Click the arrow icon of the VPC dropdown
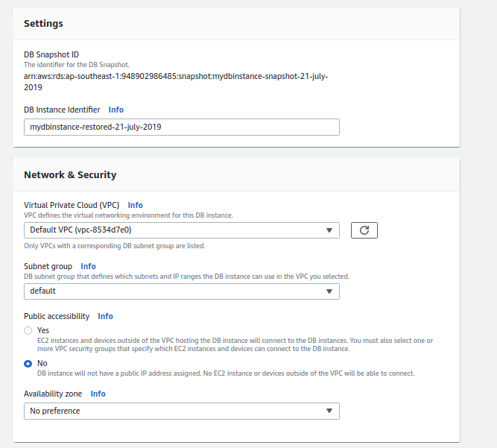This screenshot has width=497, height=448. pos(329,230)
